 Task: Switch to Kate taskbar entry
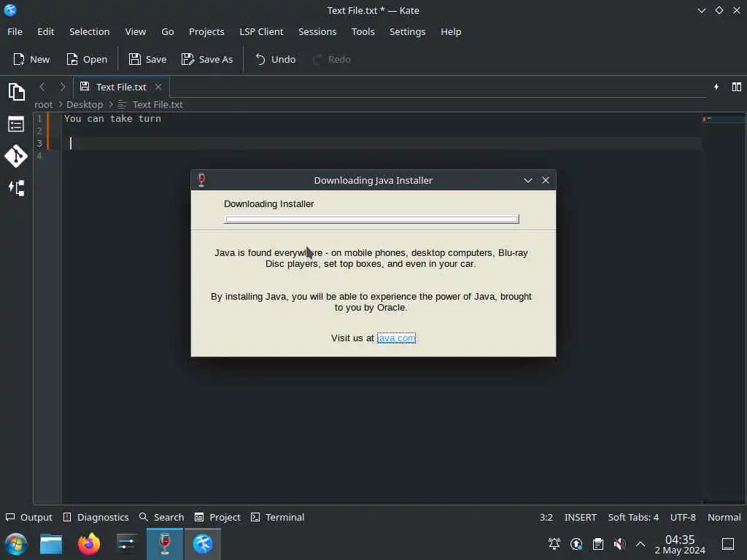point(203,544)
